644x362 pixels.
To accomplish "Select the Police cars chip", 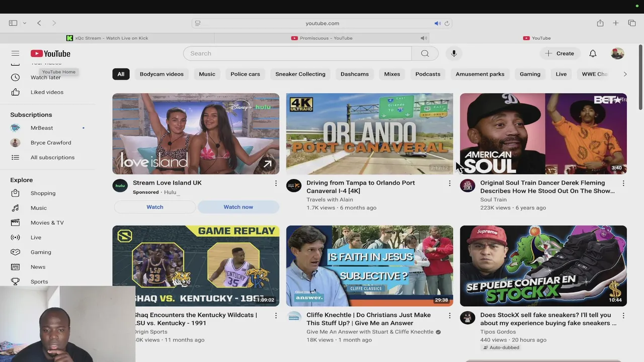I will click(245, 74).
